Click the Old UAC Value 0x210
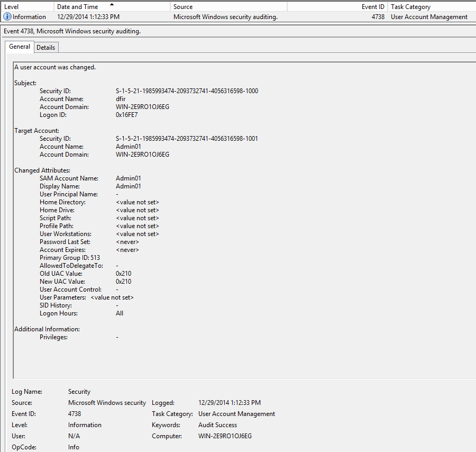Viewport: 476px width, 452px height. coord(123,274)
